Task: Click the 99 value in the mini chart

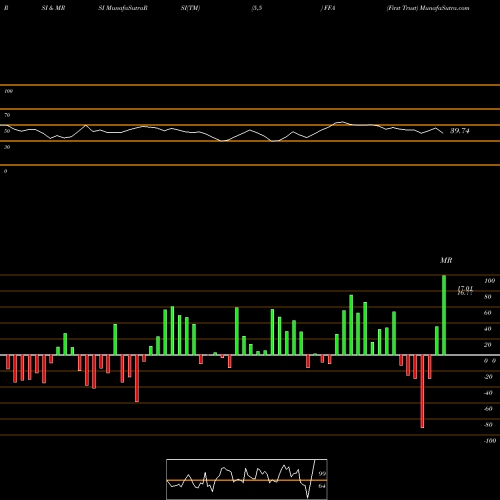Action: click(x=322, y=474)
